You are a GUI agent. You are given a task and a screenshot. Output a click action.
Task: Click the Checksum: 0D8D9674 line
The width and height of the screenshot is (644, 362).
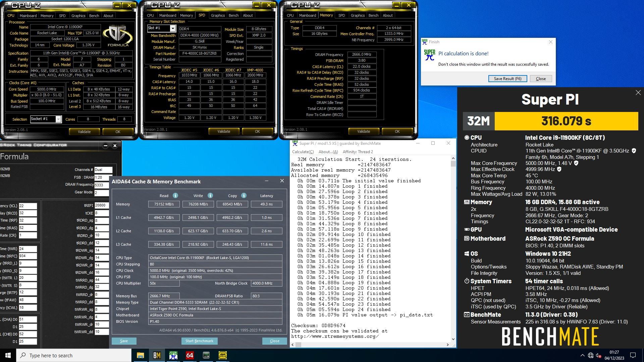click(x=318, y=325)
